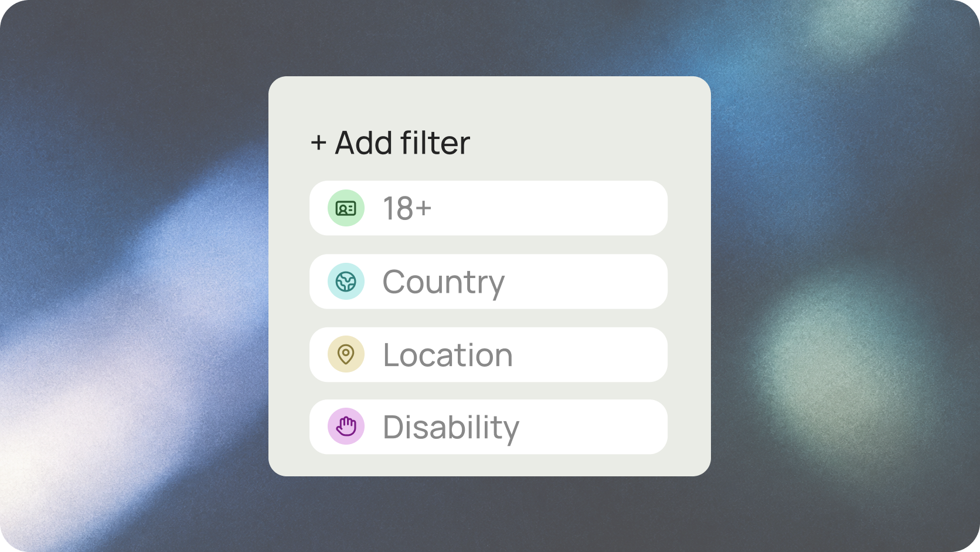Click the purple raised hand icon
Screen dimensions: 980x552
click(x=346, y=426)
